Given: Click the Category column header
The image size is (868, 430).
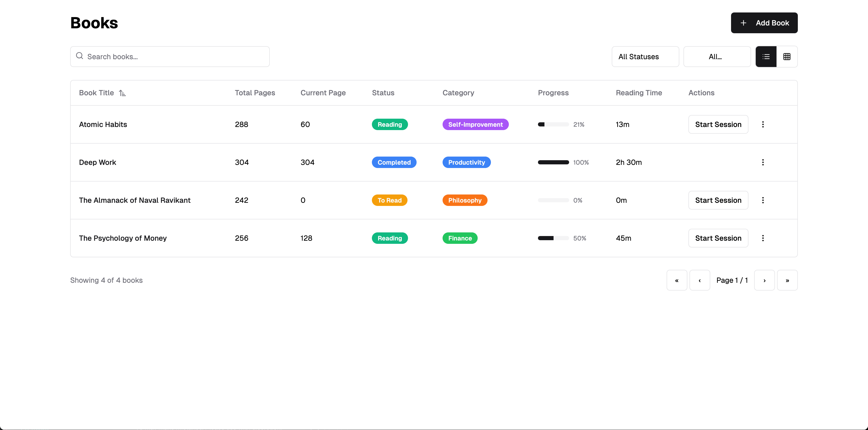Looking at the screenshot, I should click(458, 93).
